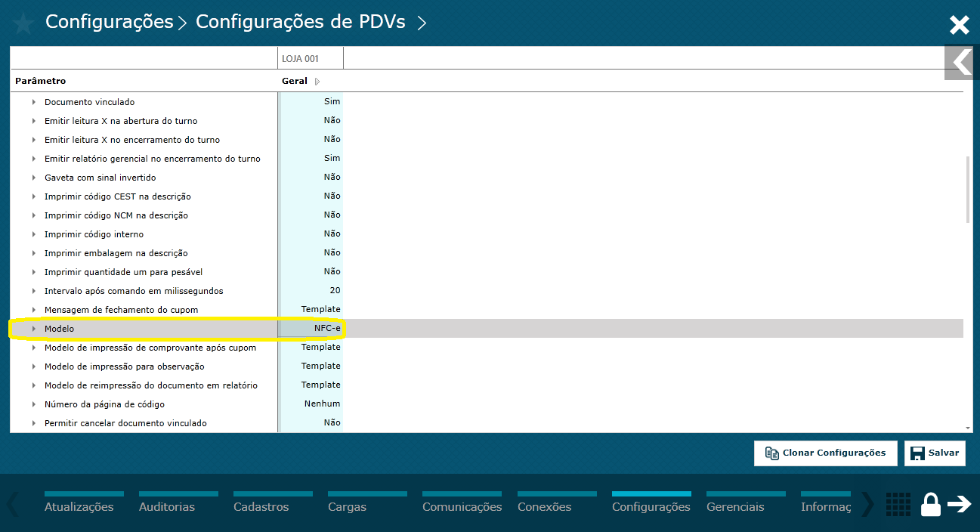Collapse the panel using the right-edge chevron
This screenshot has width=980, height=532.
(x=961, y=63)
